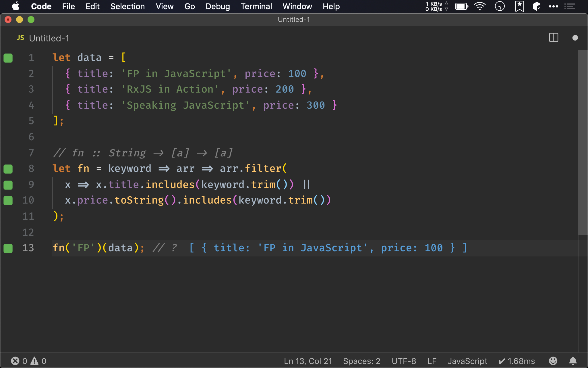Click the 1.68ms Quokka status item

tap(517, 361)
